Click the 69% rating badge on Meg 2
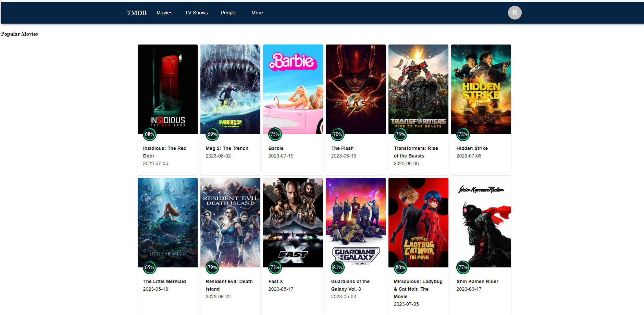 pyautogui.click(x=212, y=134)
